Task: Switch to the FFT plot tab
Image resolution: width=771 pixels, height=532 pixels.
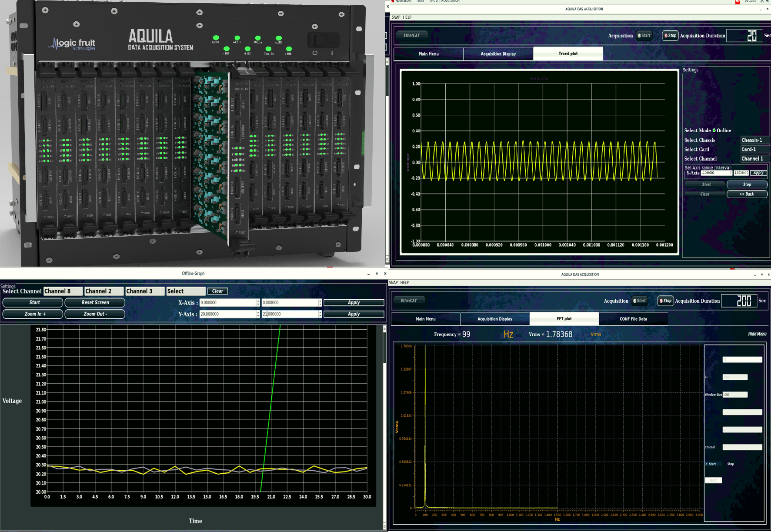Action: 564,319
